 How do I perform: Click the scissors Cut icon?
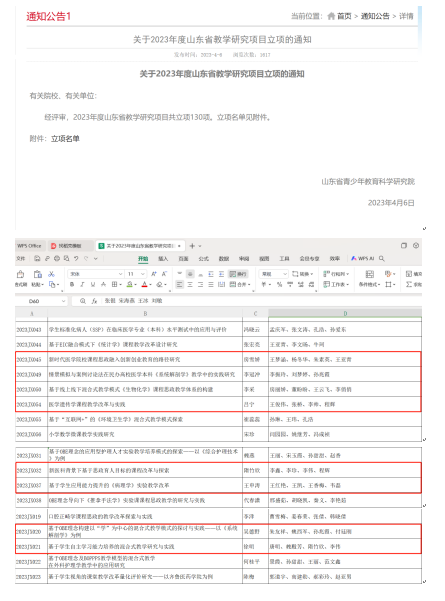pyautogui.click(x=51, y=274)
